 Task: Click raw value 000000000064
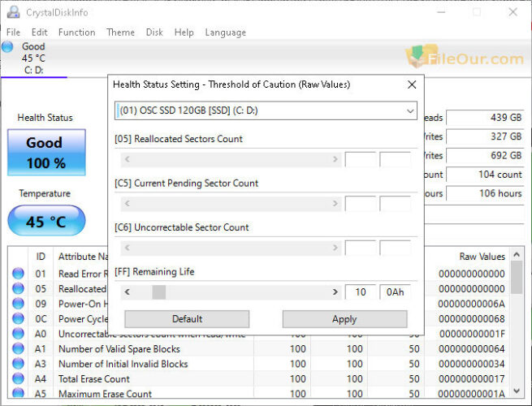click(472, 349)
